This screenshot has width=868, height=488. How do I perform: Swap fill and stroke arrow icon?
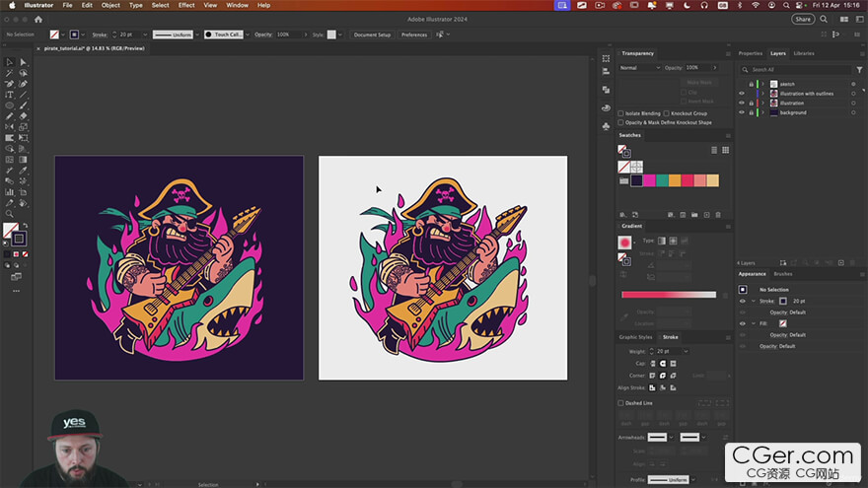(25, 225)
